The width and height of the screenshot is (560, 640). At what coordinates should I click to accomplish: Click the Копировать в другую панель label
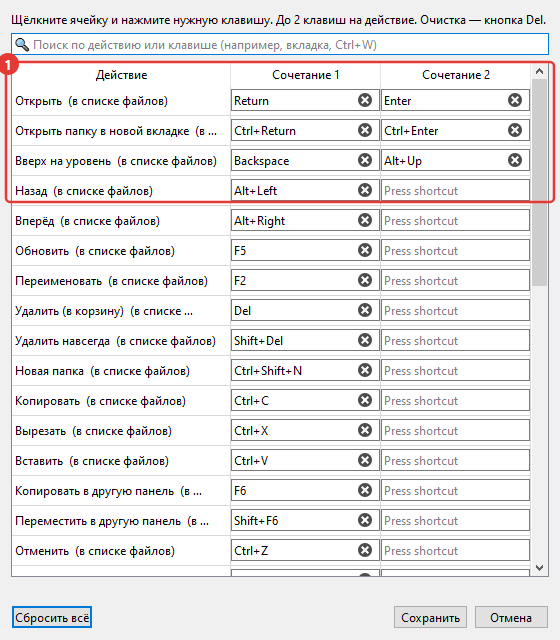tap(109, 491)
